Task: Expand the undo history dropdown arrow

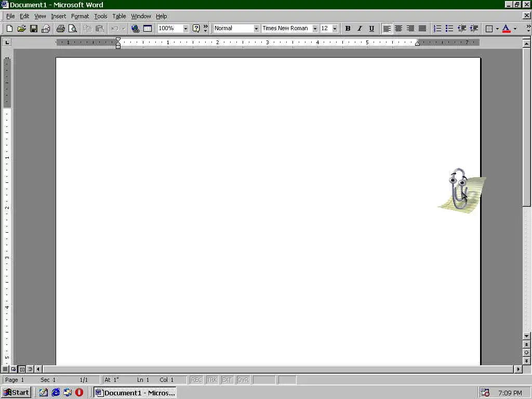Action: pyautogui.click(x=123, y=29)
